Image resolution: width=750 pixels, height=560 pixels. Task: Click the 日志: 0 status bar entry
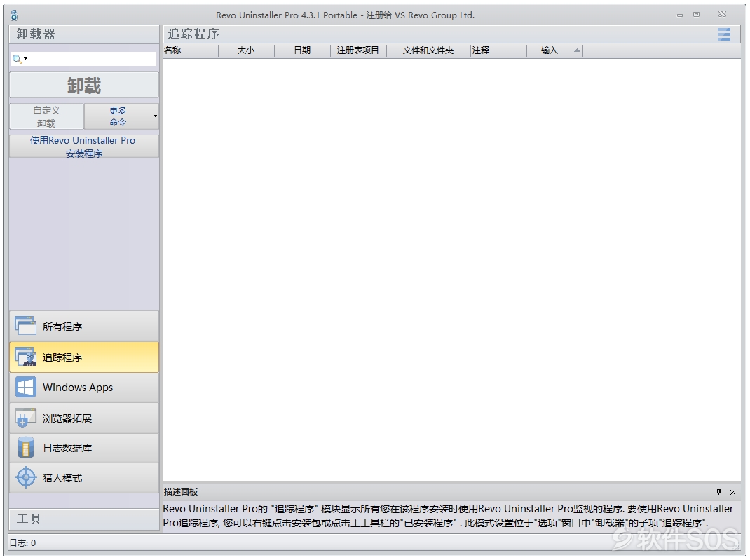[23, 542]
